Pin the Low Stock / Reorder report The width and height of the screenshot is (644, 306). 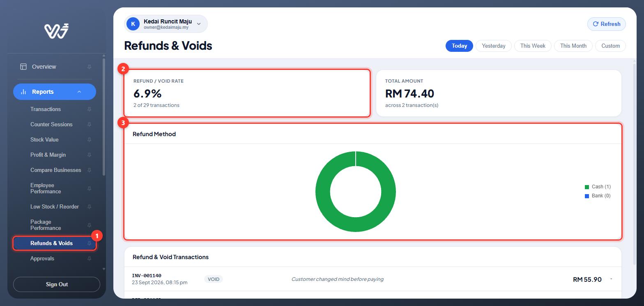pos(89,206)
